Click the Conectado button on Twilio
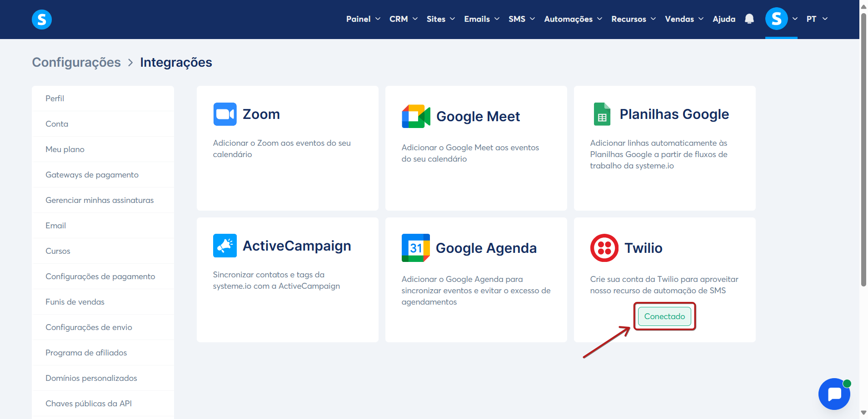 (x=664, y=316)
